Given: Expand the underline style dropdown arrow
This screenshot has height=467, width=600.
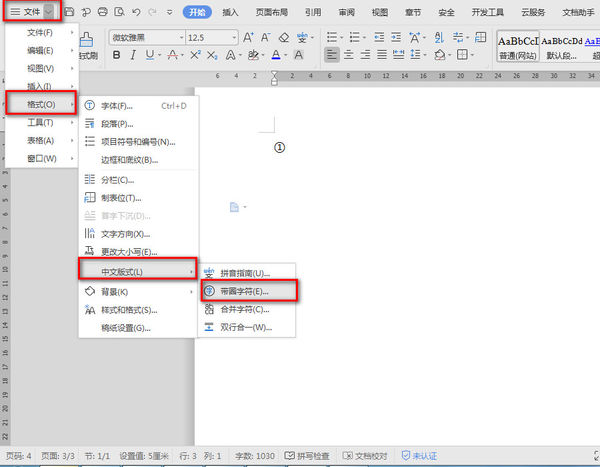Looking at the screenshot, I should tap(160, 56).
